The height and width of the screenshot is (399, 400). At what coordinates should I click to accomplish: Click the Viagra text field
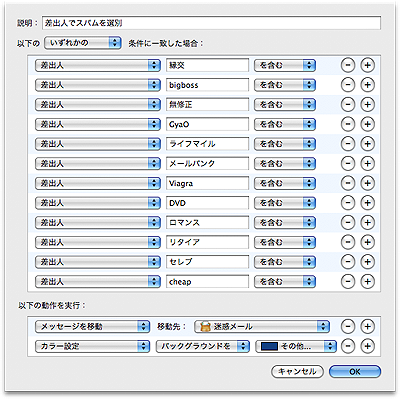[207, 183]
